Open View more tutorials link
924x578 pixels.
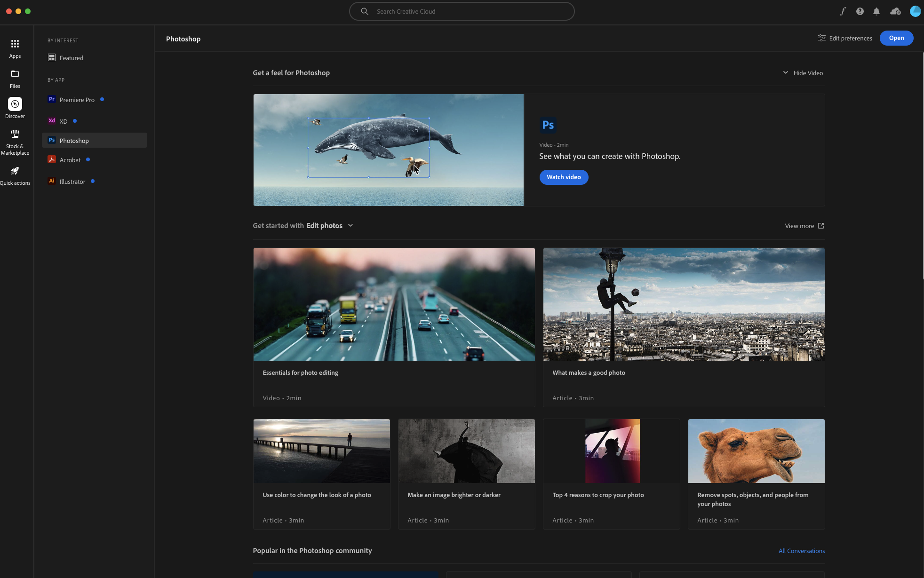[x=804, y=226]
